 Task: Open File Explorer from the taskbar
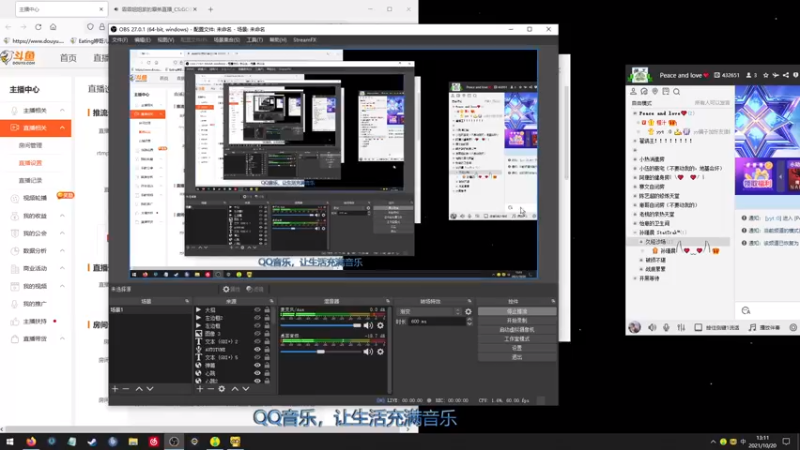click(x=133, y=442)
